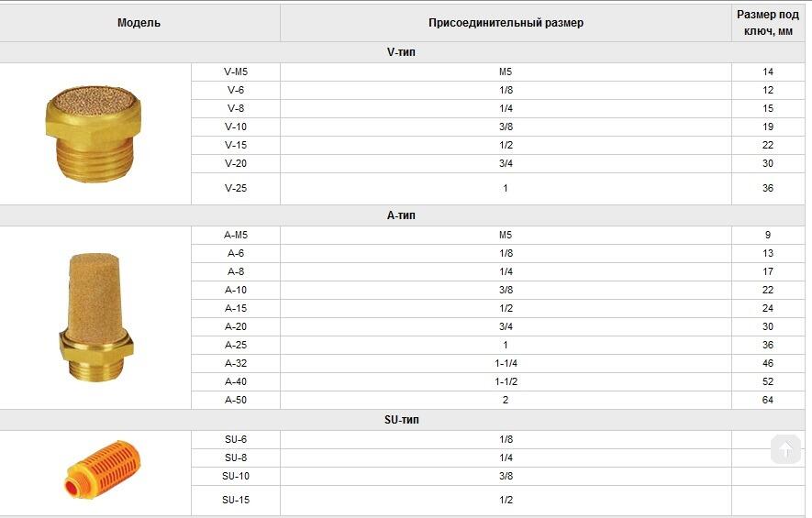Screen dimensions: 812x518
Task: Click the Присоединительный размер column header
Action: [x=506, y=23]
